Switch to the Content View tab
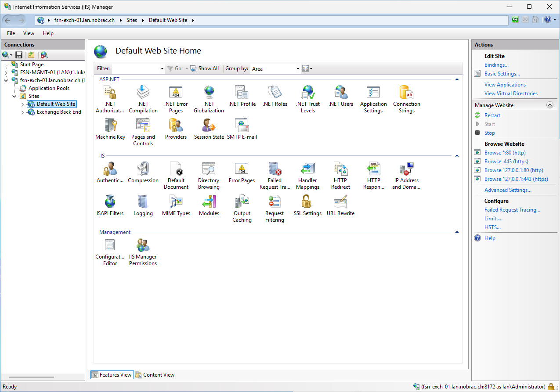560x392 pixels. pos(155,375)
